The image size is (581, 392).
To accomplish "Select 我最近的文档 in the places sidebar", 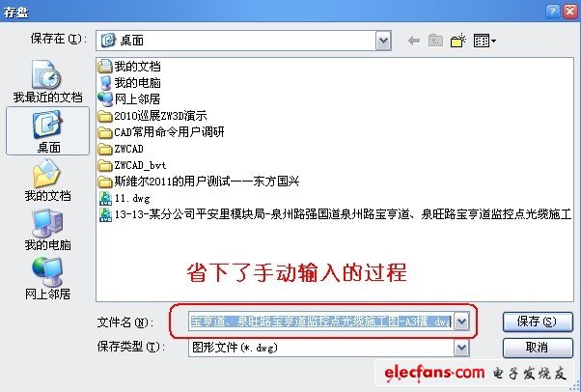I will (x=47, y=82).
